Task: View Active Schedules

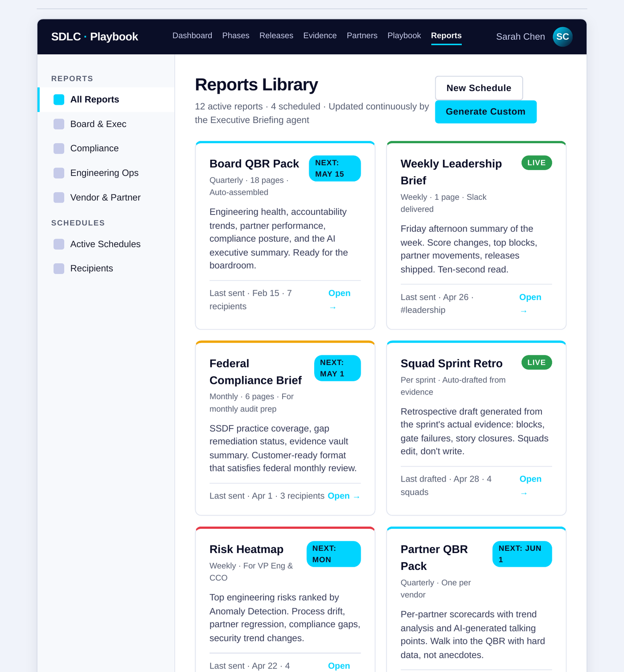Action: [x=106, y=244]
